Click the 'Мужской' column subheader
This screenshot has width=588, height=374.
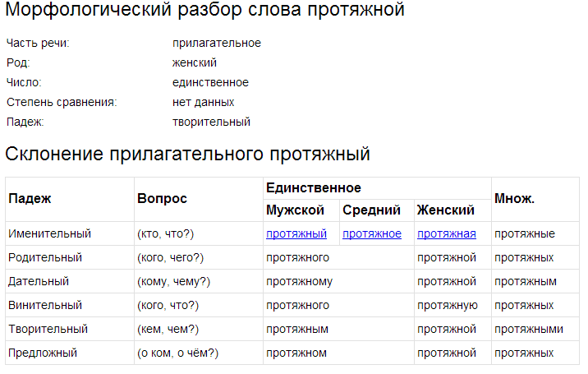(x=296, y=210)
